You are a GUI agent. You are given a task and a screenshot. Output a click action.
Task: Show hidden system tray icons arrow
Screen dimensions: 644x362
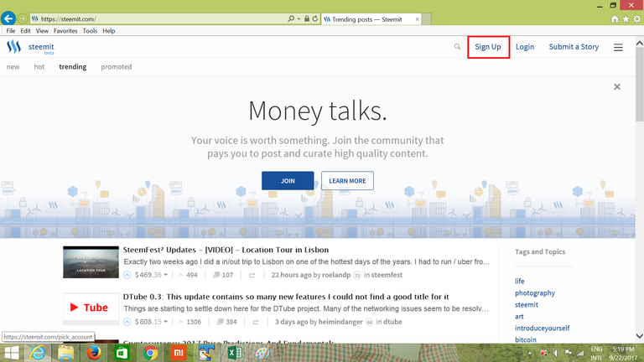click(530, 353)
